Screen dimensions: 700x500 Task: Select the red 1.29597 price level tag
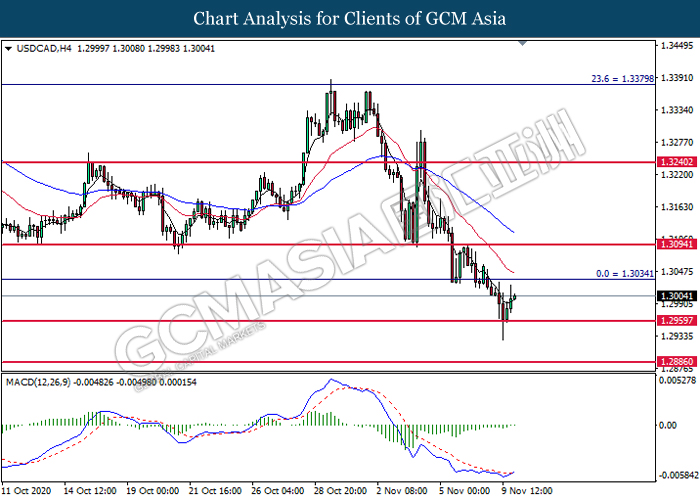(x=677, y=321)
